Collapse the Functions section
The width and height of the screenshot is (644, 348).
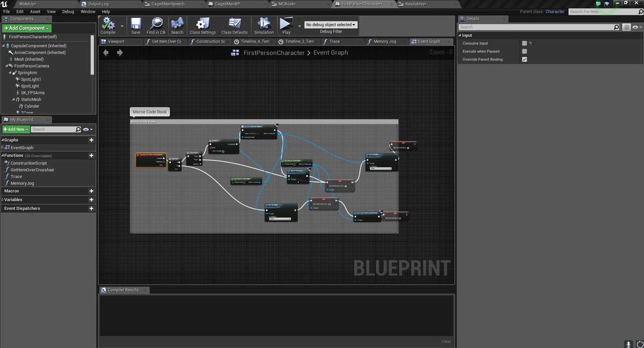tap(3, 156)
